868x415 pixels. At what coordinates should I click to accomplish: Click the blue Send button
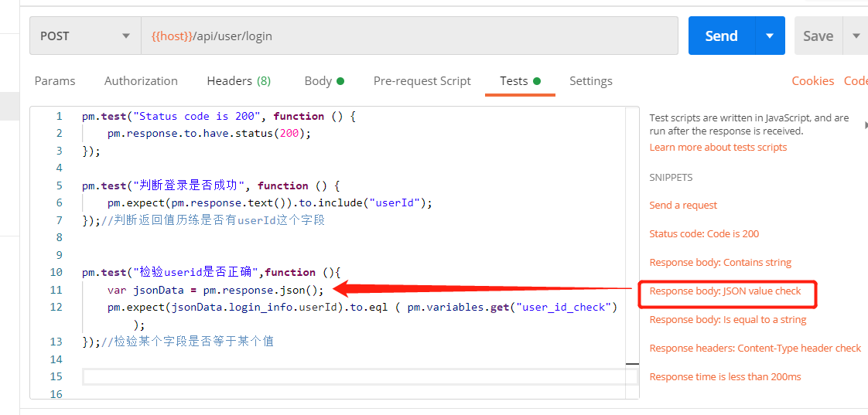pos(721,36)
